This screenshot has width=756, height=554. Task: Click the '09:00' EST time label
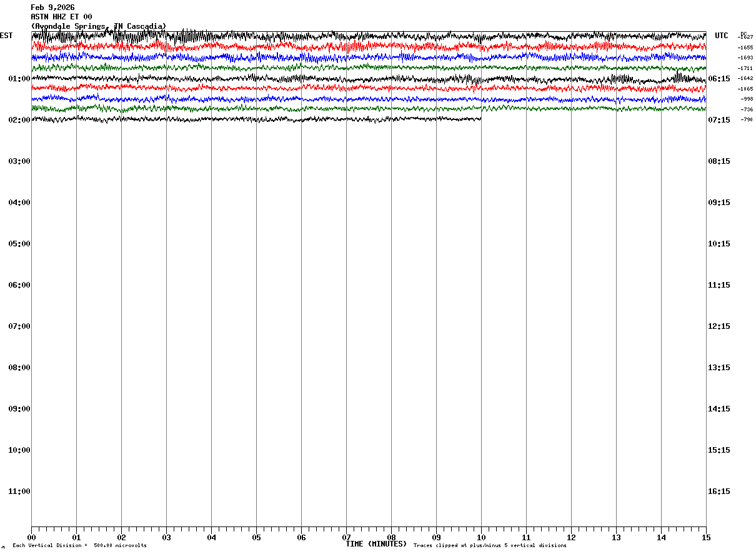(x=19, y=409)
